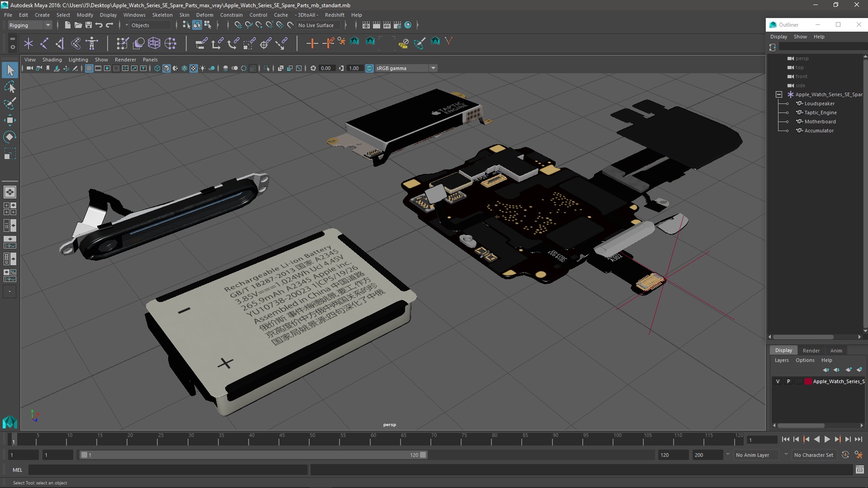Open the Deform menu
Image resolution: width=868 pixels, height=488 pixels.
click(x=204, y=15)
